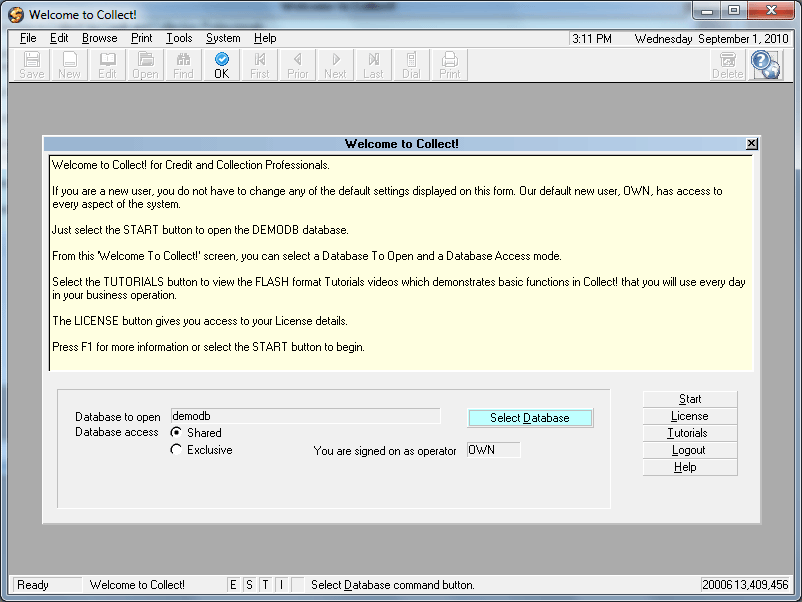Viewport: 802px width, 602px height.
Task: Go to First record toolbar icon
Action: pos(259,65)
